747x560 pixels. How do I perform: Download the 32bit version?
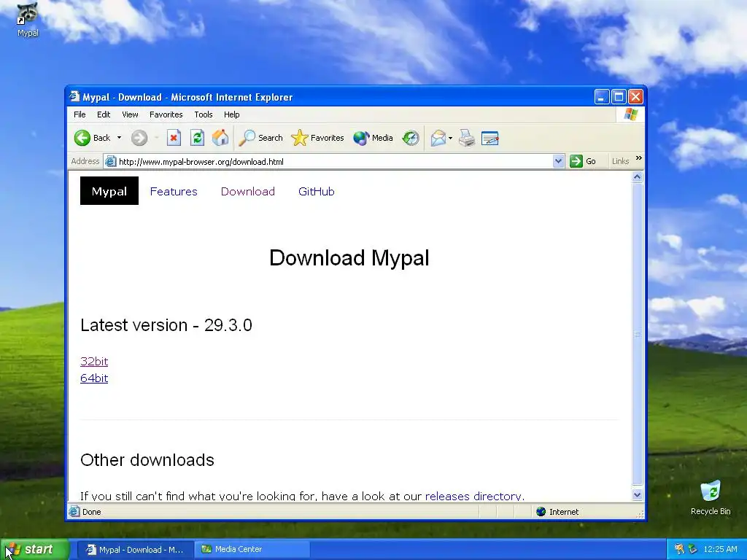94,362
